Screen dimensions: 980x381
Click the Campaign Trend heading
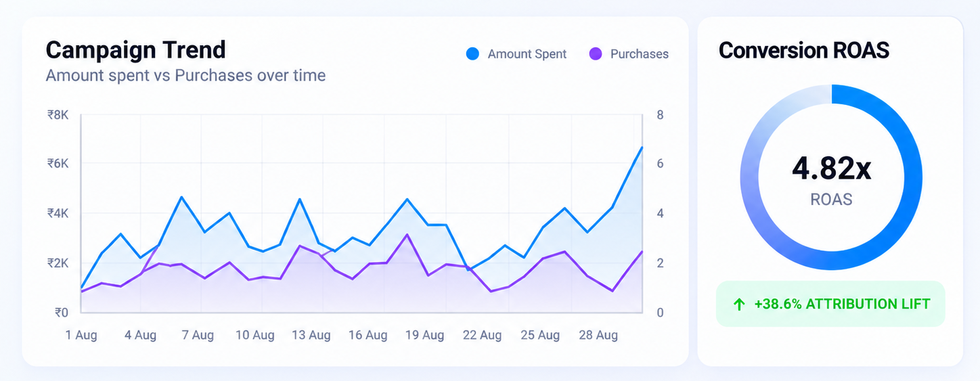[x=136, y=50]
